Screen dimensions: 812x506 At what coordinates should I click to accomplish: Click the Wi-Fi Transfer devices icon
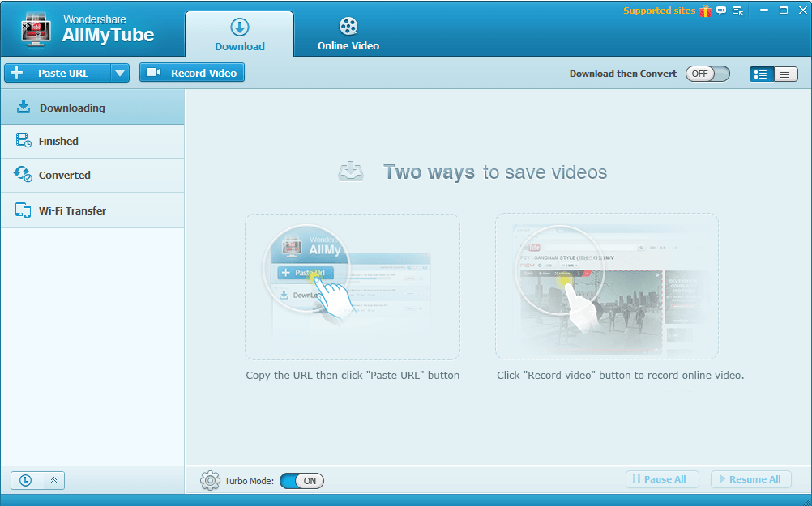coord(23,210)
